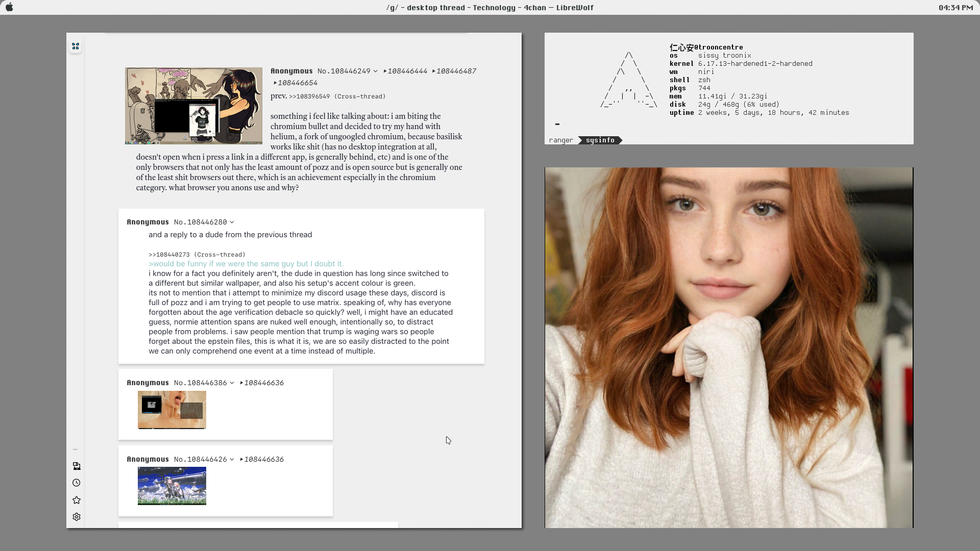This screenshot has width=980, height=551.
Task: Expand thumbnail in post No.108446386
Action: click(172, 410)
